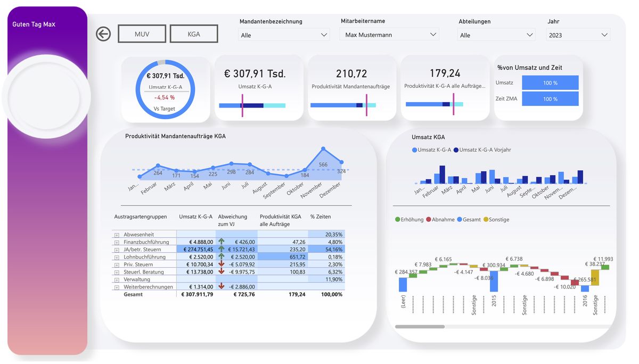Viewport: 639px width, 364px height.
Task: Open the Mitarbeitername dropdown showing Max Mustermann
Action: [x=389, y=35]
